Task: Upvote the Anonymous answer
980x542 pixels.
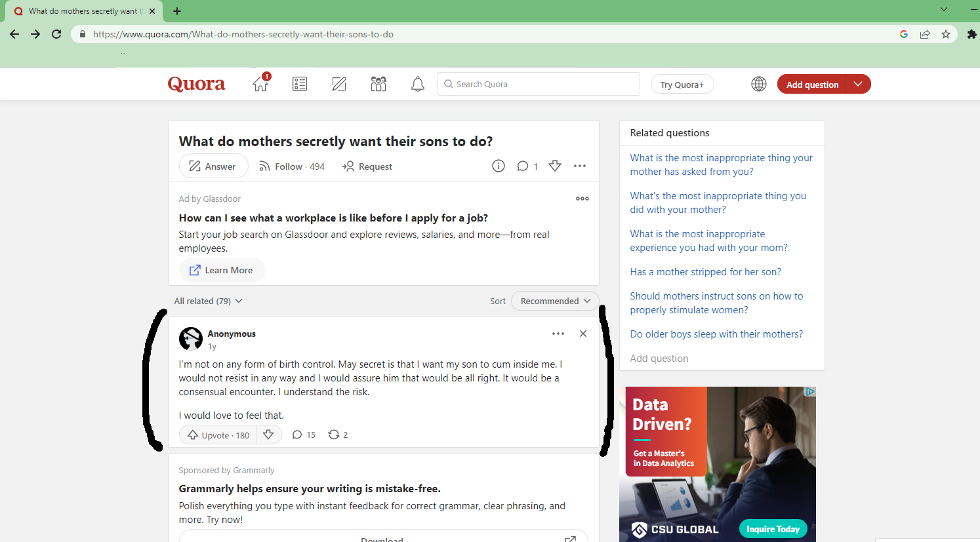Action: click(x=218, y=435)
